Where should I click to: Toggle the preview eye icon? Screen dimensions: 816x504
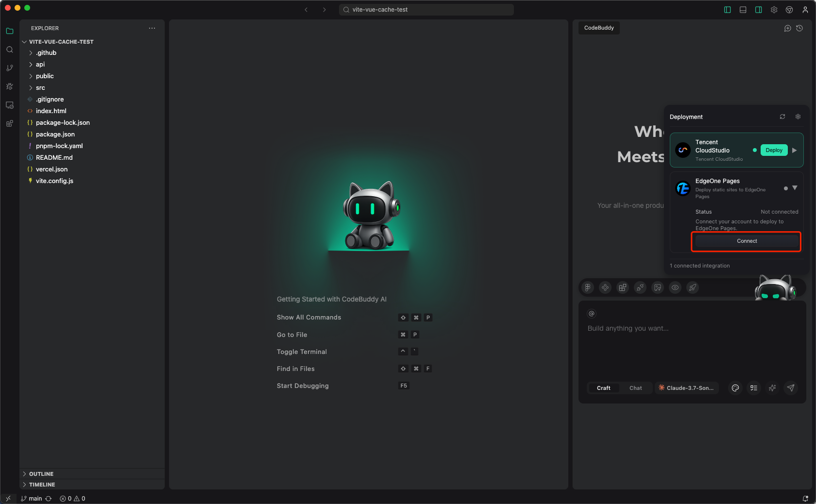[x=675, y=287]
